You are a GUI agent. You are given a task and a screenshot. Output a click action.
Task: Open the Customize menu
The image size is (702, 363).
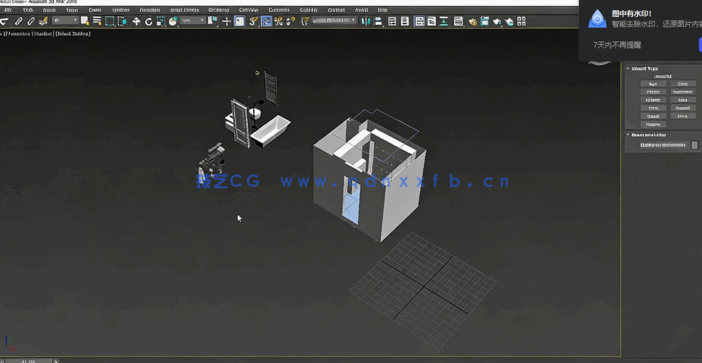278,10
